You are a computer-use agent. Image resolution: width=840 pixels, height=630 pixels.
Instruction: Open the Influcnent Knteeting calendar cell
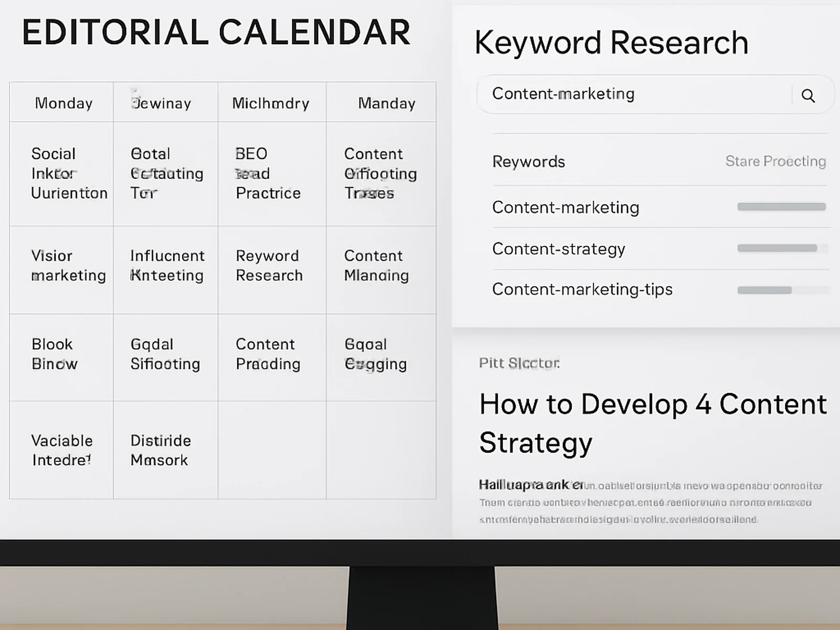pos(166,270)
